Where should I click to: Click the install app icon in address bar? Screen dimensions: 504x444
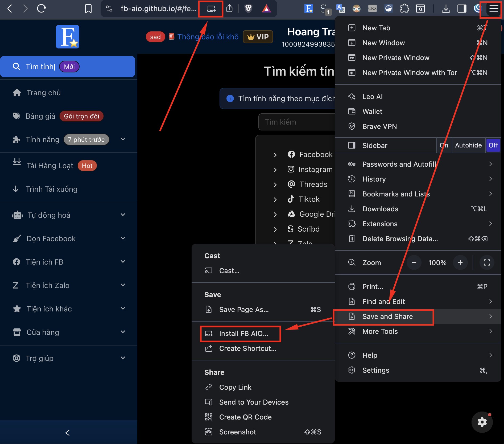(211, 9)
